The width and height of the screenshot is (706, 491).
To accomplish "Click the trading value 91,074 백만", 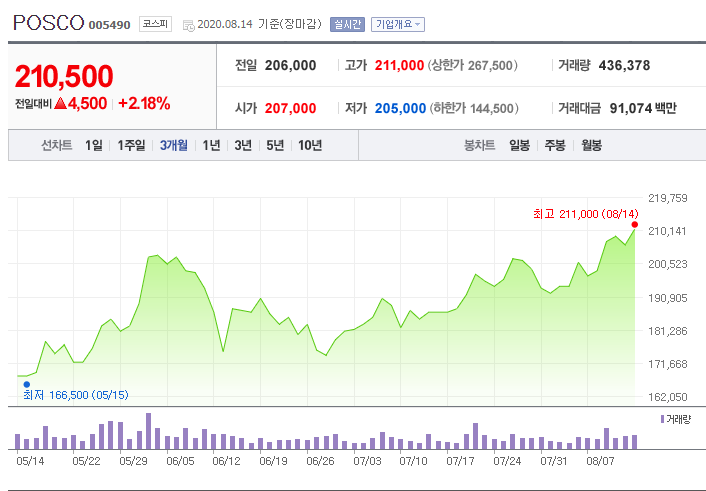I will tap(643, 108).
